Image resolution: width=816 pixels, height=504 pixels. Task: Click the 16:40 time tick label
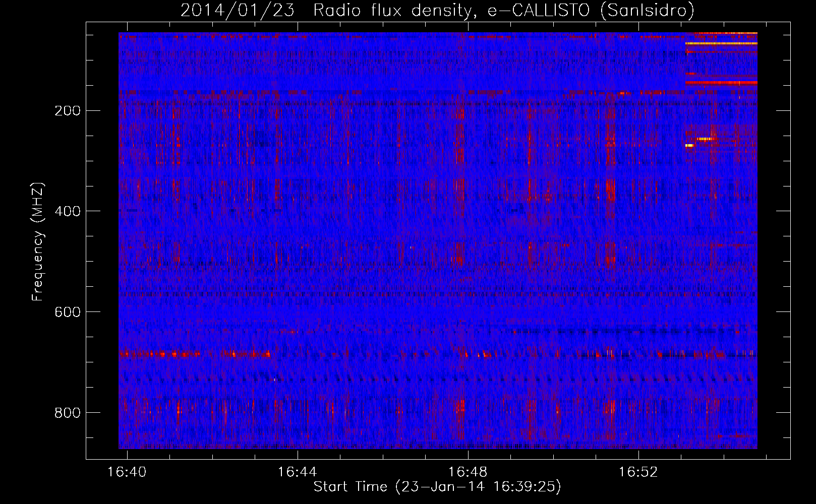[127, 472]
